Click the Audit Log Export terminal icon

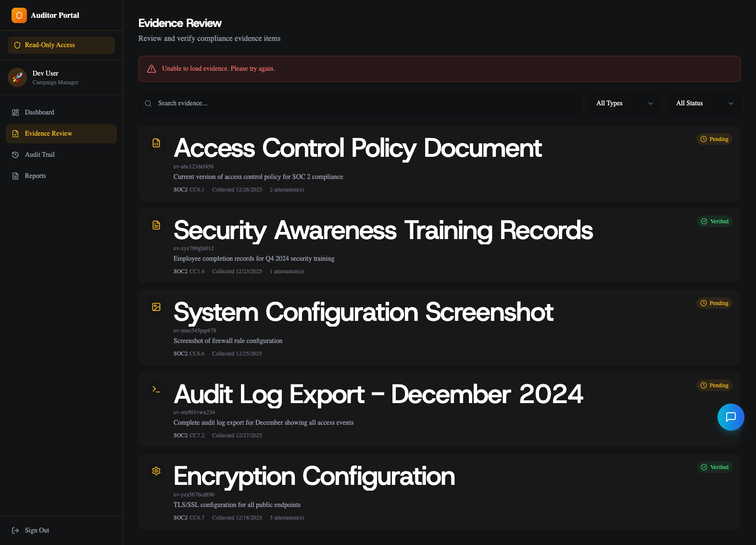pos(156,389)
